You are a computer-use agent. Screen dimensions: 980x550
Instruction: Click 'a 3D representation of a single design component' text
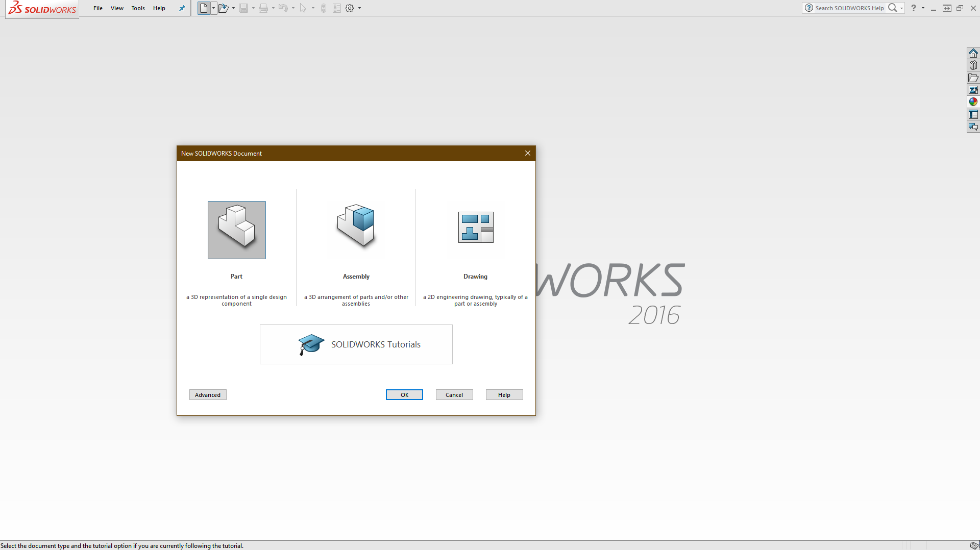tap(236, 301)
